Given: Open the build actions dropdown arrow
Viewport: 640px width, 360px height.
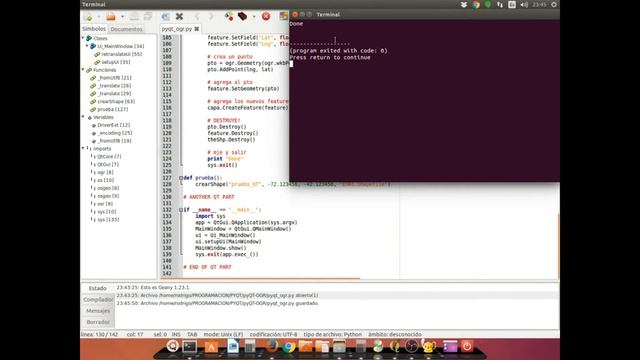Looking at the screenshot, I should 254,17.
